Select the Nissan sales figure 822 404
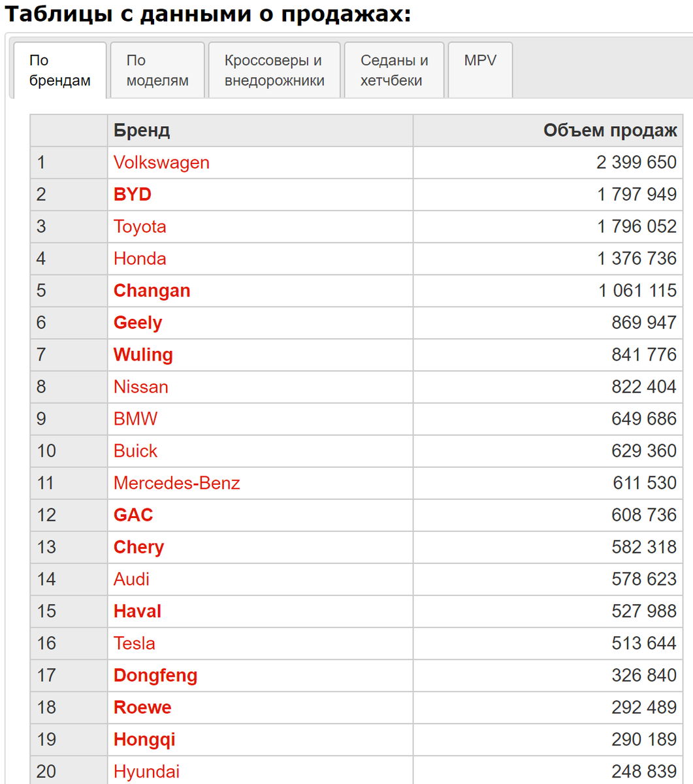Image resolution: width=693 pixels, height=784 pixels. click(x=644, y=387)
